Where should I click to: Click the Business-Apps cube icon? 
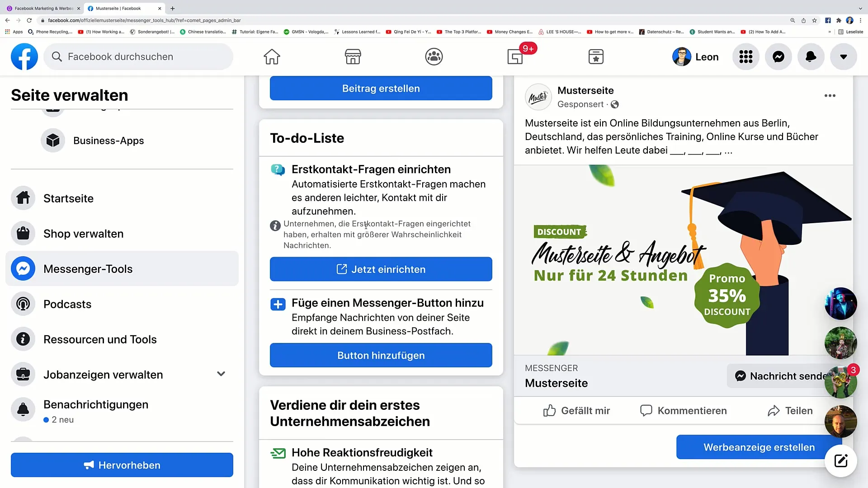[53, 141]
